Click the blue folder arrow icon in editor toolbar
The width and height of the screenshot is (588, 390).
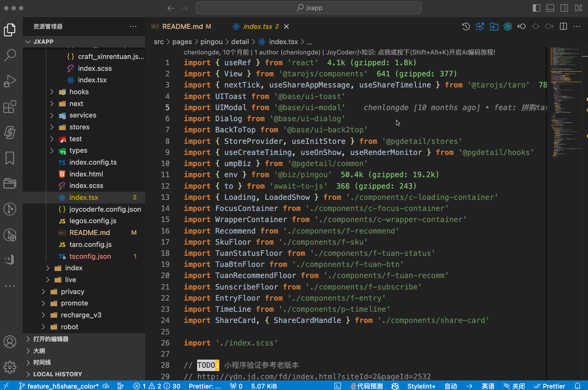click(x=494, y=26)
